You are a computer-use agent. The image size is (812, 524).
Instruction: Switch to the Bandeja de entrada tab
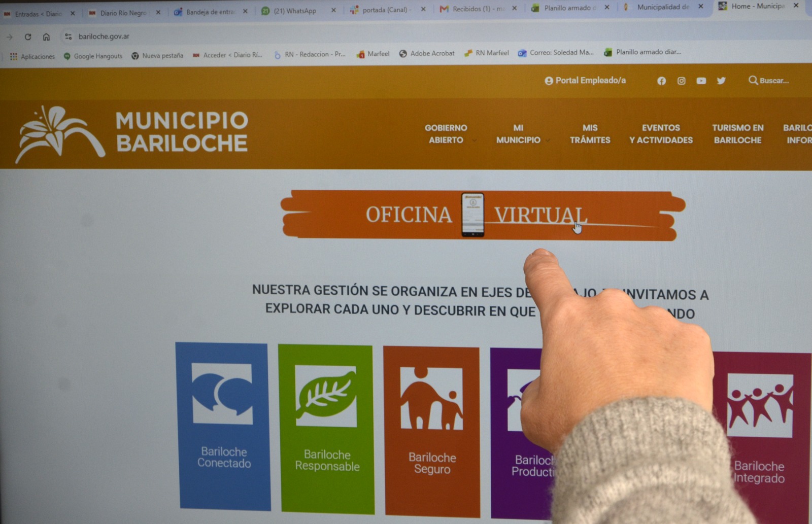[x=210, y=12]
